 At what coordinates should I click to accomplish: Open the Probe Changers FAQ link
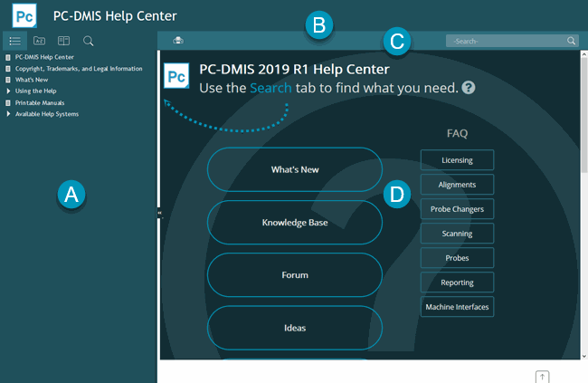tap(457, 208)
